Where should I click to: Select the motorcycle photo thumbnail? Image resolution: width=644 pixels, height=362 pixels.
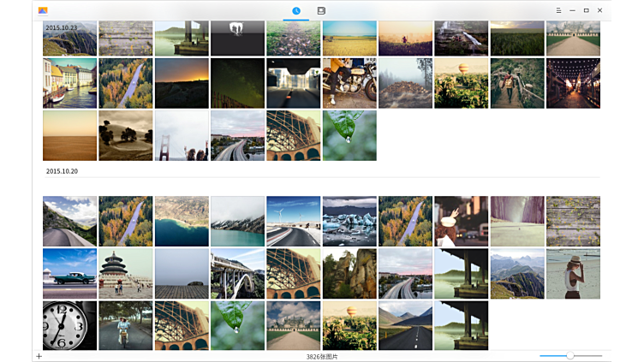(349, 83)
